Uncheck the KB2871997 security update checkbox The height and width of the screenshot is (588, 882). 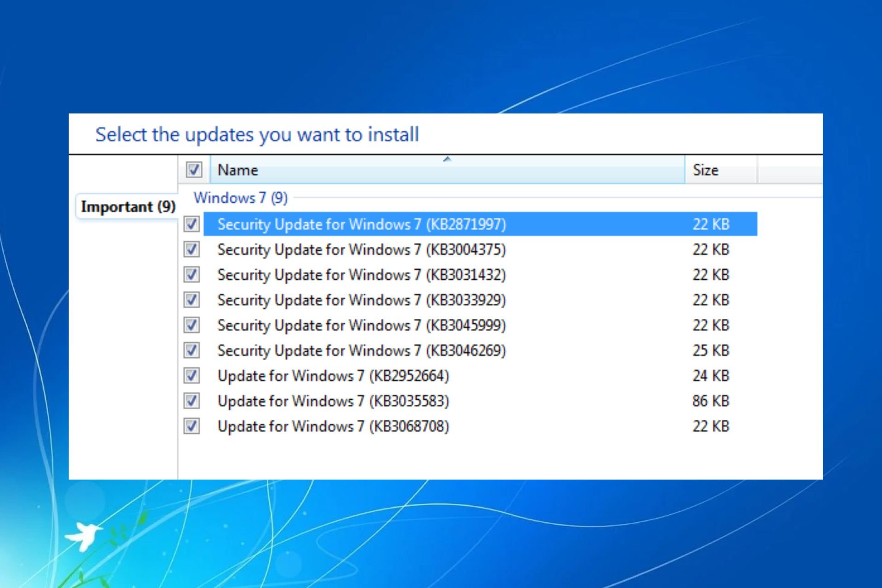click(192, 224)
